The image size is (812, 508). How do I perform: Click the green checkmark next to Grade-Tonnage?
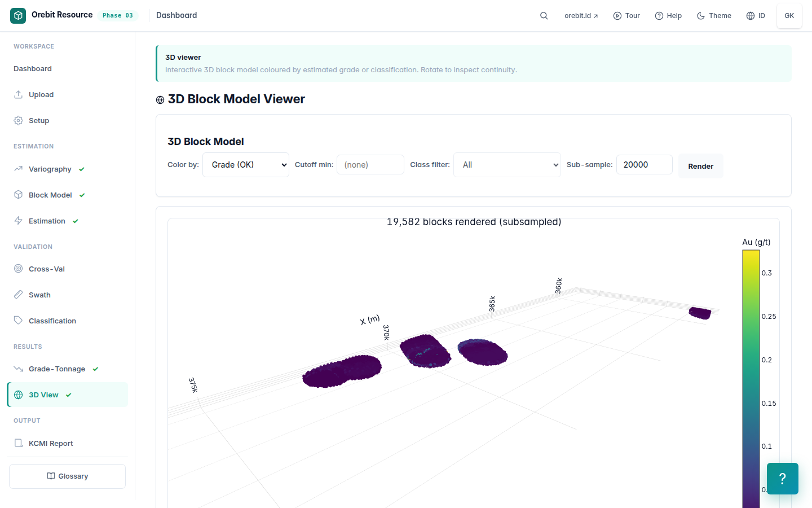pos(95,369)
